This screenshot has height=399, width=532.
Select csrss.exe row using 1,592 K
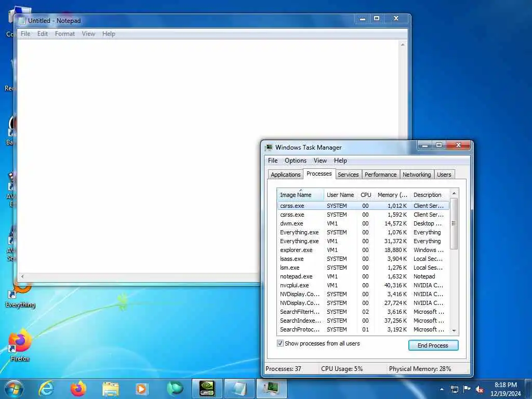(363, 215)
